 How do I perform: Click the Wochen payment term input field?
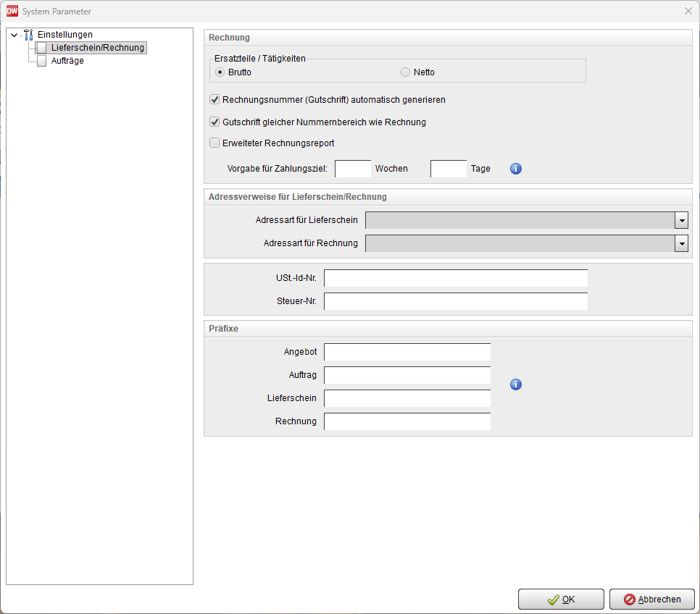353,169
